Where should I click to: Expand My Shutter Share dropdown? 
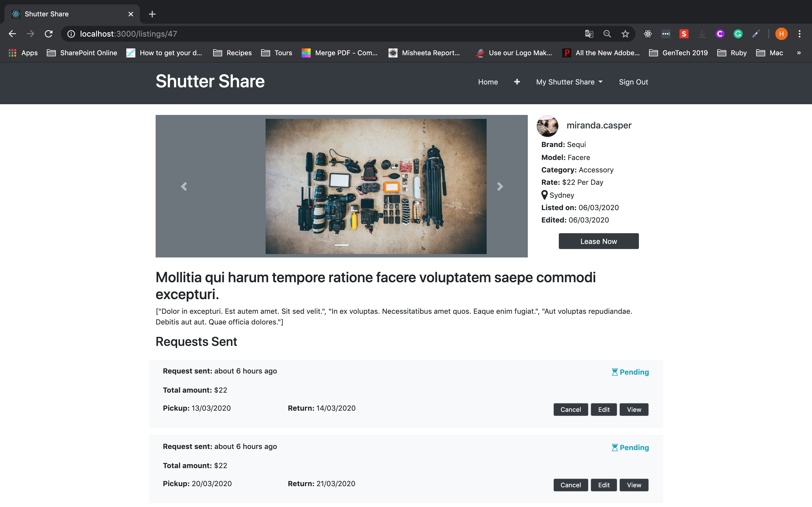click(x=569, y=82)
